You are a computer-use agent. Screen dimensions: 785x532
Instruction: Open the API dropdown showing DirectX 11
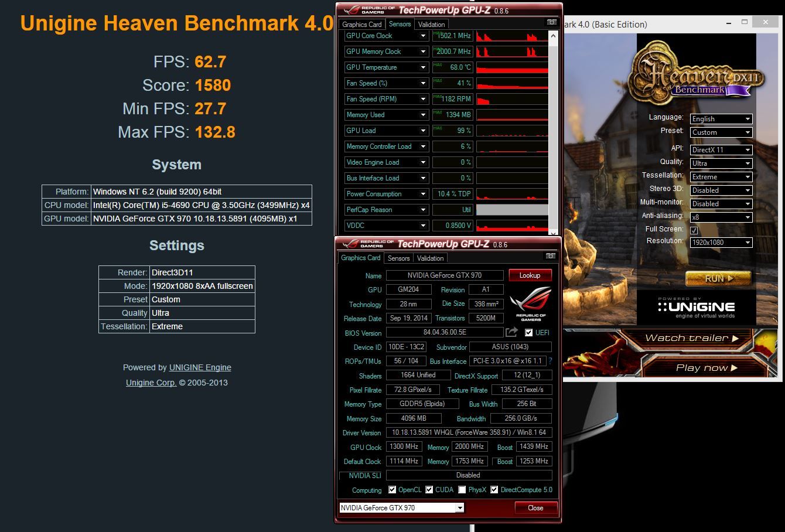click(x=721, y=150)
